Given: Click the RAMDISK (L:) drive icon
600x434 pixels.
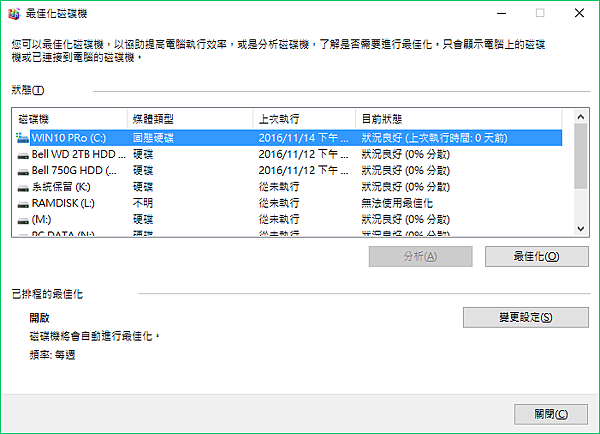Looking at the screenshot, I should point(23,204).
